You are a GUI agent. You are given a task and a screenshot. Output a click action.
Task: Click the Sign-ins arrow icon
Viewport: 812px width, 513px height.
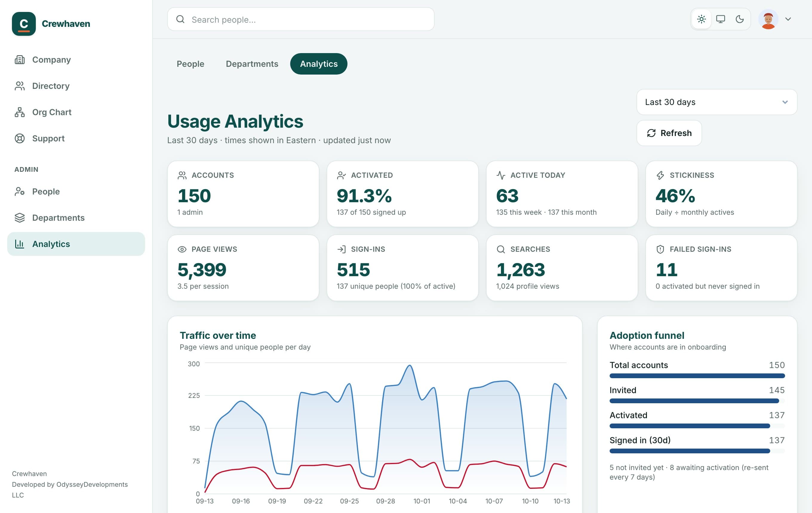click(341, 249)
